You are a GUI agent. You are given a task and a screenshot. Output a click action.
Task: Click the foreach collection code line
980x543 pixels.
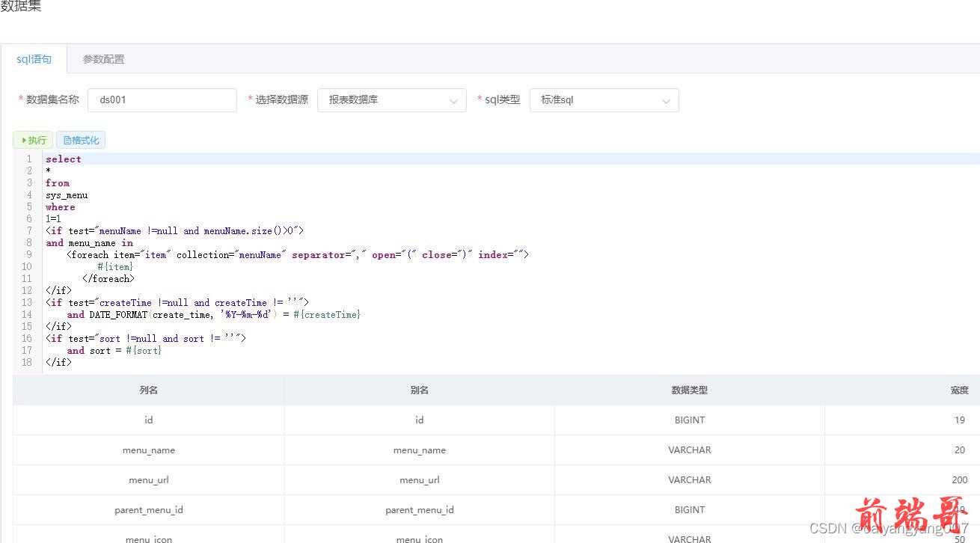point(298,255)
